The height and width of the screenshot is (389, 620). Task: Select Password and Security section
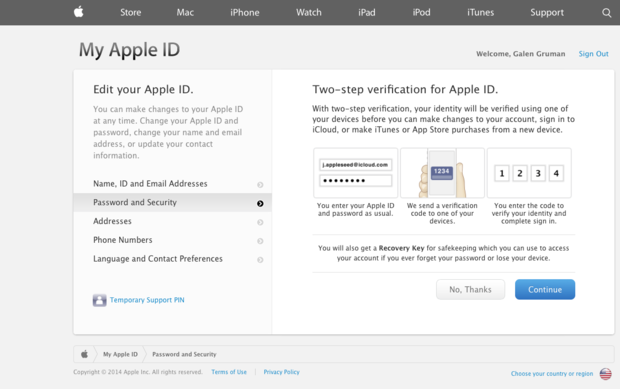click(172, 202)
